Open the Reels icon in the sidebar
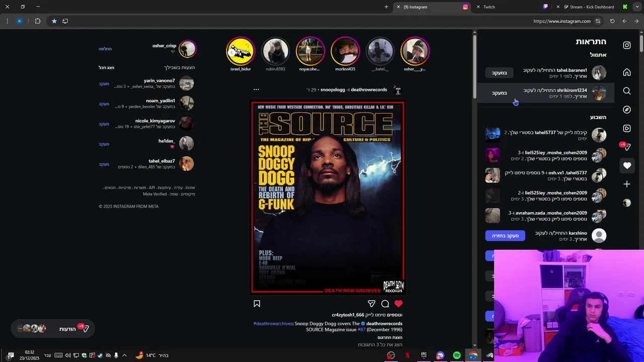The height and width of the screenshot is (362, 644). click(627, 128)
